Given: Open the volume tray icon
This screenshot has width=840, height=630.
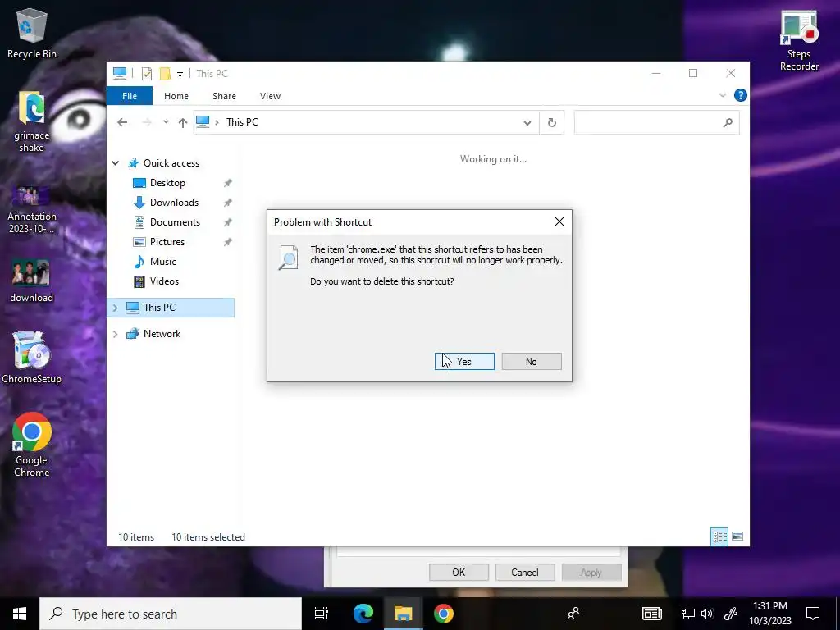Looking at the screenshot, I should tap(707, 614).
